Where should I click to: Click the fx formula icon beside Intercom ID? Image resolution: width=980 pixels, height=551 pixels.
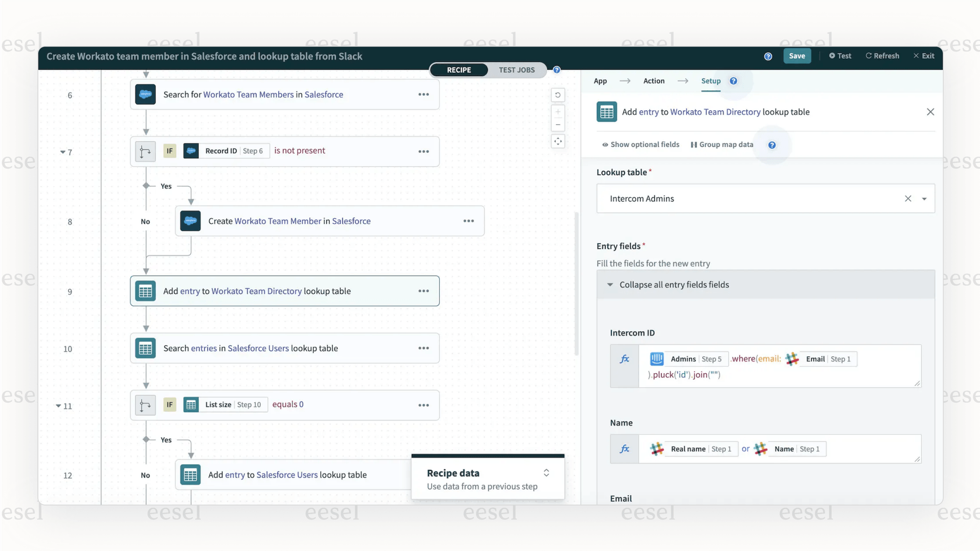click(624, 359)
